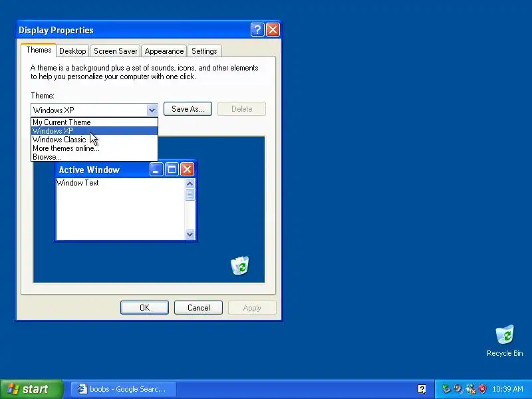
Task: Go to the Appearance tab
Action: click(164, 51)
